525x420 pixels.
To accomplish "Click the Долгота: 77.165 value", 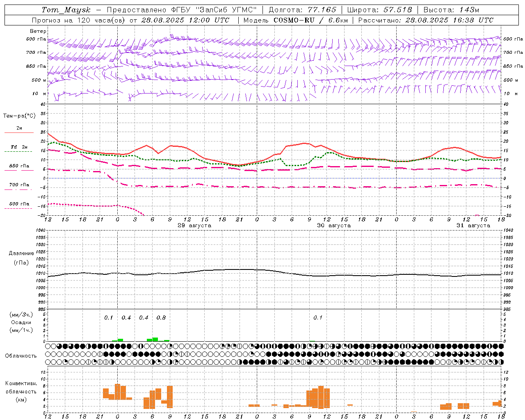I will pos(302,10).
